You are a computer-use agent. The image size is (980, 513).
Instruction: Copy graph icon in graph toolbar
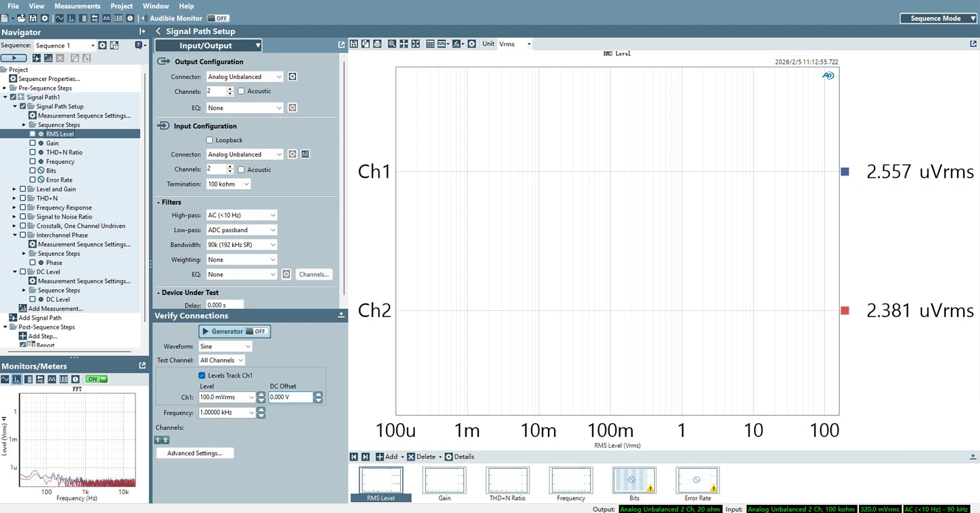(365, 44)
